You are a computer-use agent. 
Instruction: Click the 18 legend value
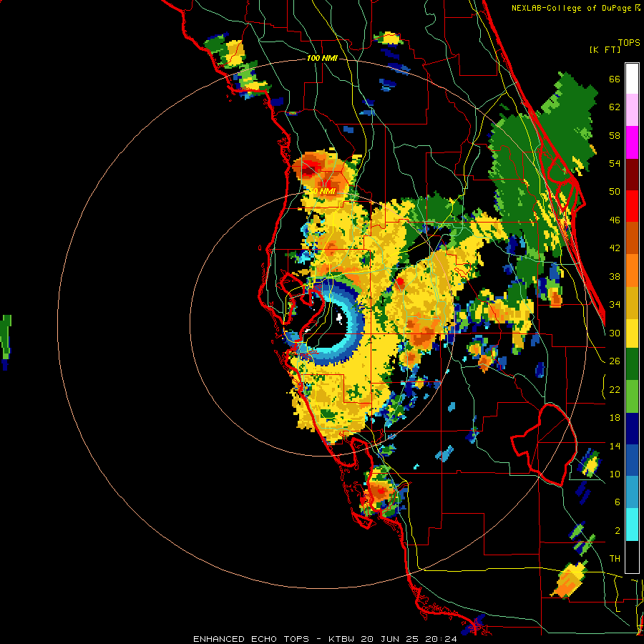pyautogui.click(x=615, y=418)
